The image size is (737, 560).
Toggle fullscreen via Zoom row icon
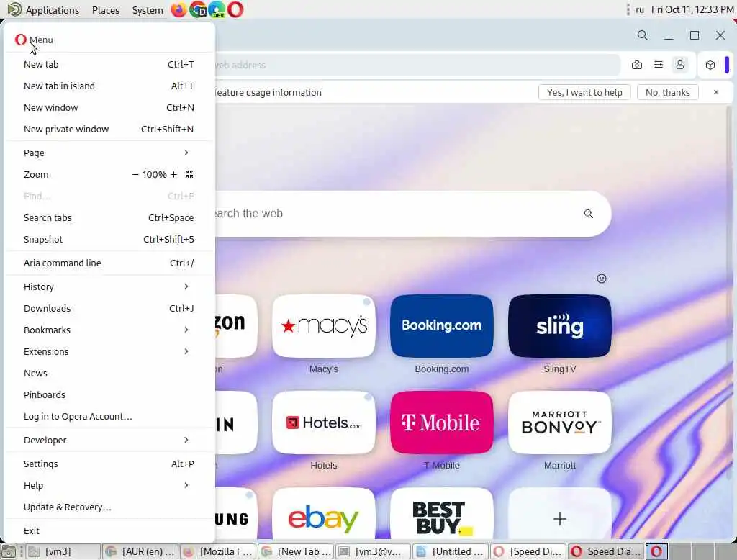(189, 174)
